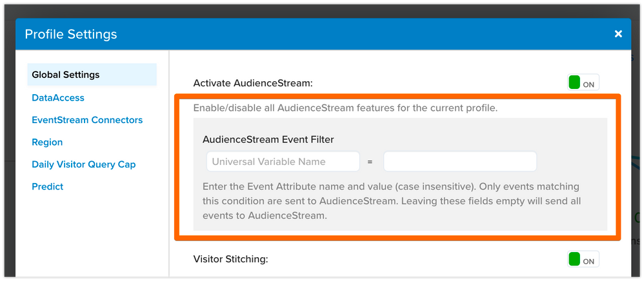Click the Profile Settings dialog title
The height and width of the screenshot is (281, 644).
(71, 34)
